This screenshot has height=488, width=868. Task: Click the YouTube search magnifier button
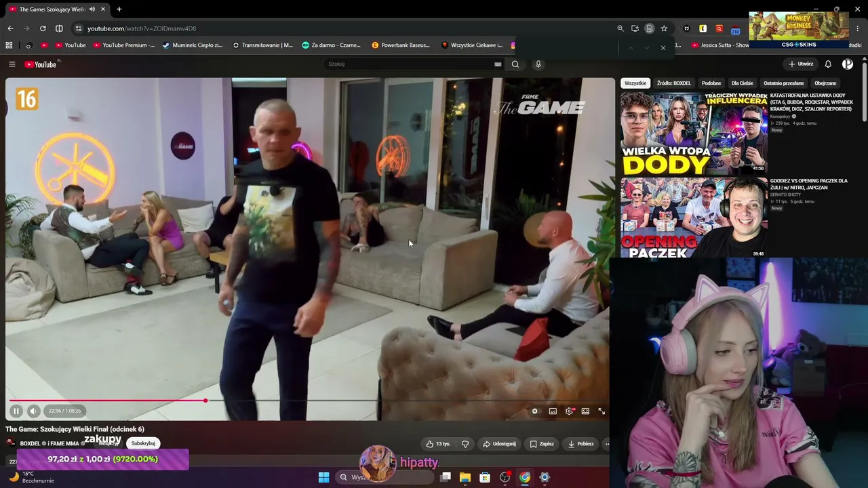point(515,64)
